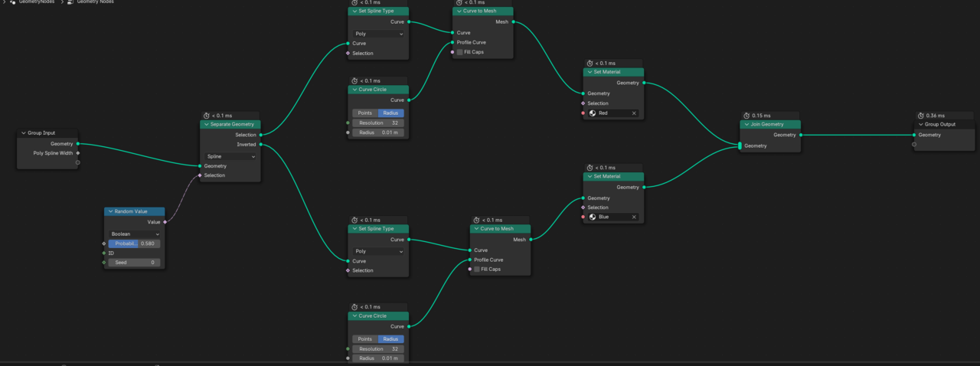The width and height of the screenshot is (980, 366).
Task: Collapse the Group Output node
Action: 920,124
